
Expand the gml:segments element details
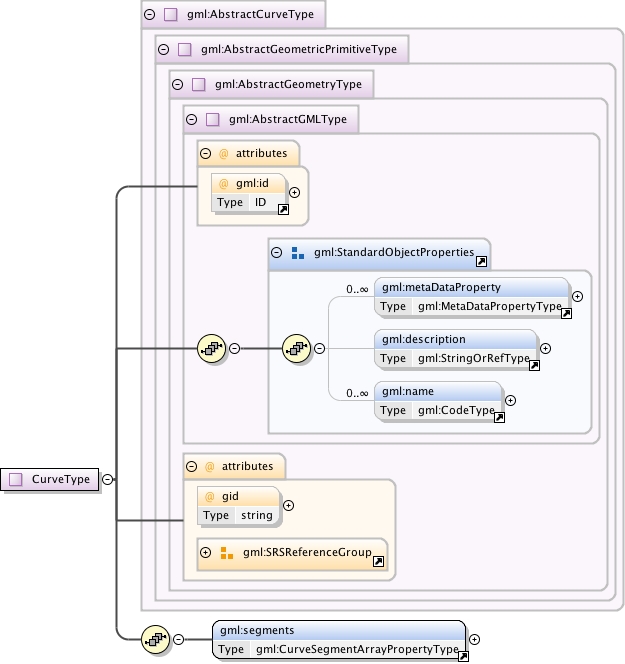click(x=475, y=639)
